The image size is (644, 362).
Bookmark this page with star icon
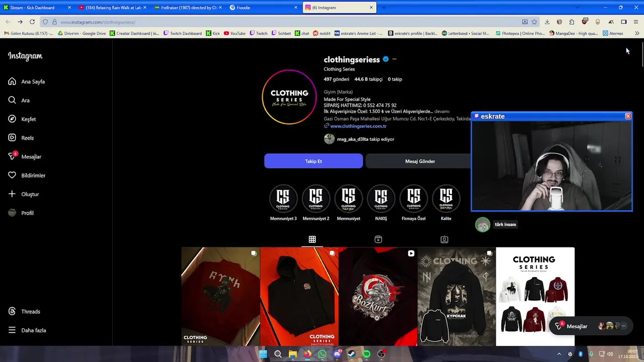[x=534, y=22]
